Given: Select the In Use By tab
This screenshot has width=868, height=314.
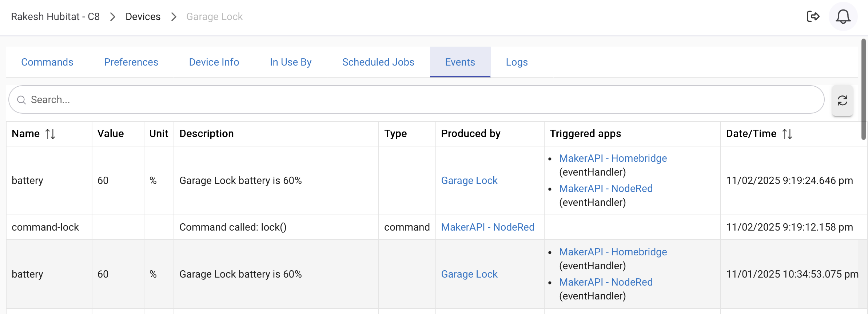Looking at the screenshot, I should pos(290,62).
